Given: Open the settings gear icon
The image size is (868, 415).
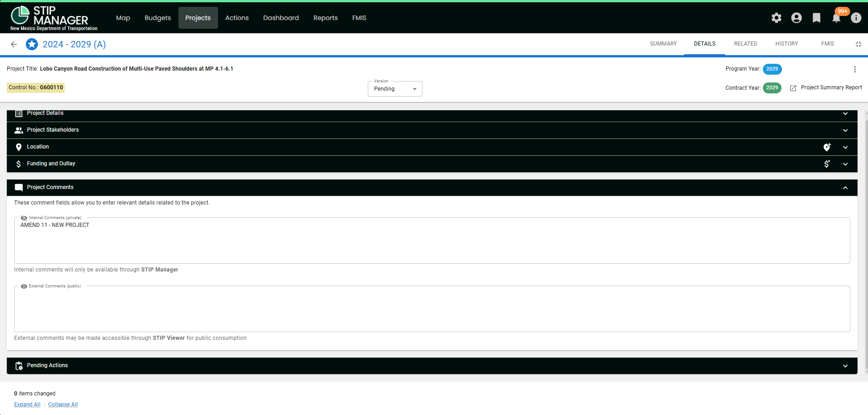Looking at the screenshot, I should coord(777,18).
